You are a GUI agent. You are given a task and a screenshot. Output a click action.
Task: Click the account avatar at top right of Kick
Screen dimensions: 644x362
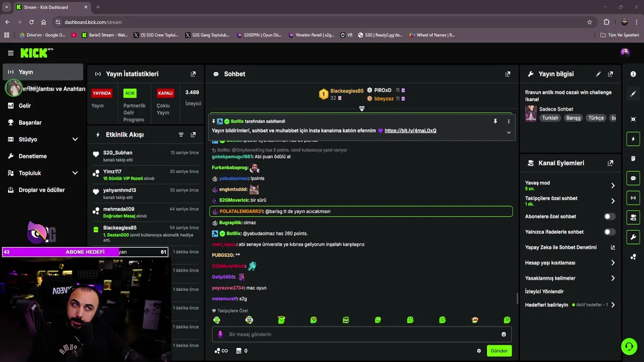(x=625, y=52)
